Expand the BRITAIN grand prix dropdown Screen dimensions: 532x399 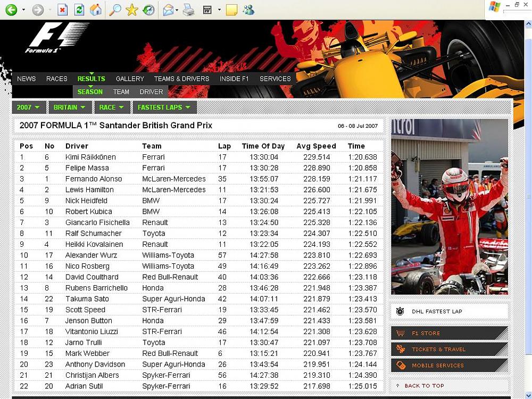pos(69,107)
